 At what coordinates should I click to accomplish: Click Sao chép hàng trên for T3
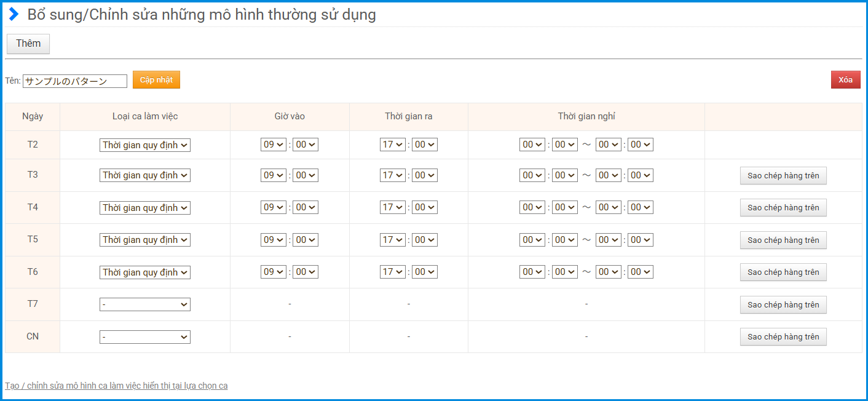click(x=783, y=175)
